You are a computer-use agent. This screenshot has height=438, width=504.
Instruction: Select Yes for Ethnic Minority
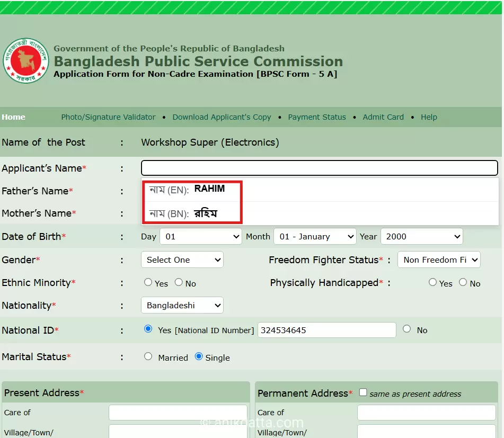point(148,282)
